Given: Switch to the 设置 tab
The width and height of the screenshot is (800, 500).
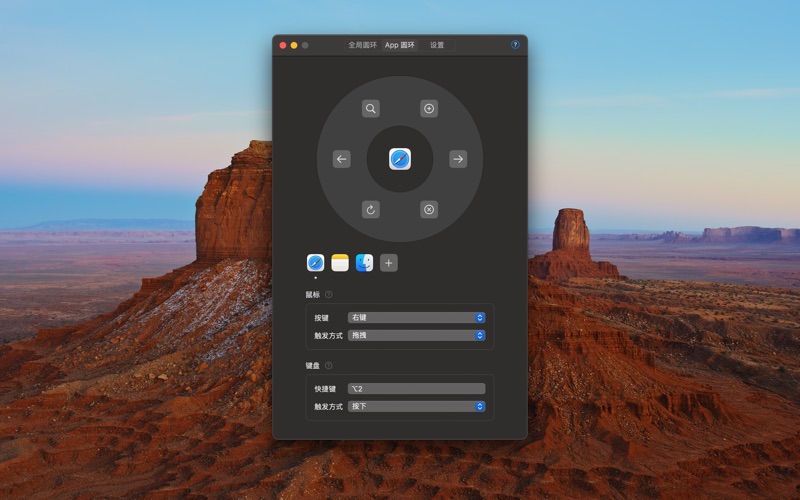Looking at the screenshot, I should pos(437,45).
